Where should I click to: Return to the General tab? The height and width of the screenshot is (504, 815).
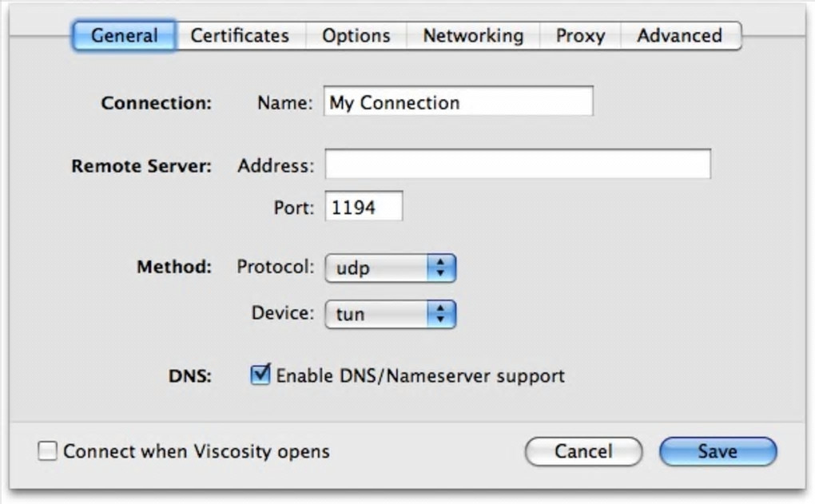124,36
